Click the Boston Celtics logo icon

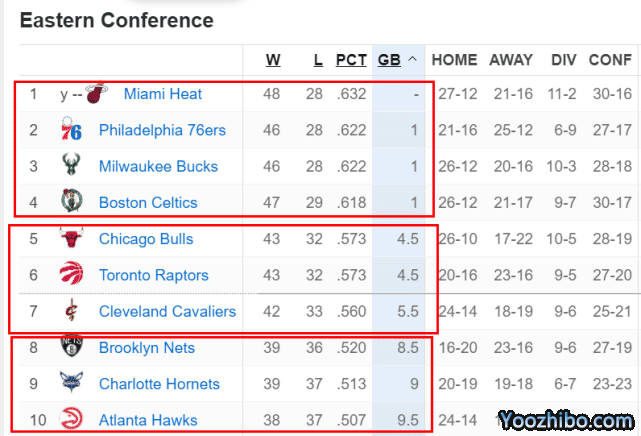point(71,203)
